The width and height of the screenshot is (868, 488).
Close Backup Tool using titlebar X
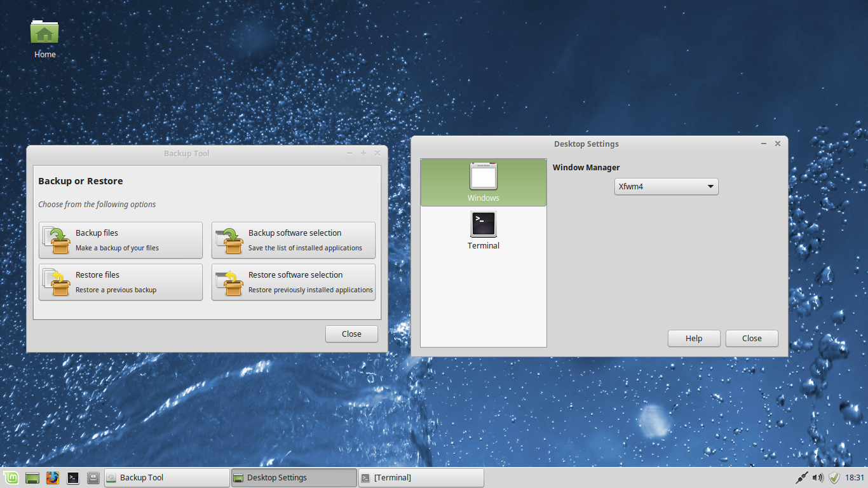[x=377, y=153]
